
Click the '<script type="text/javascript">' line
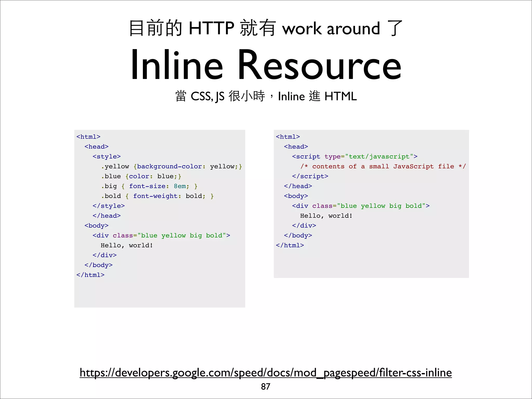click(355, 157)
